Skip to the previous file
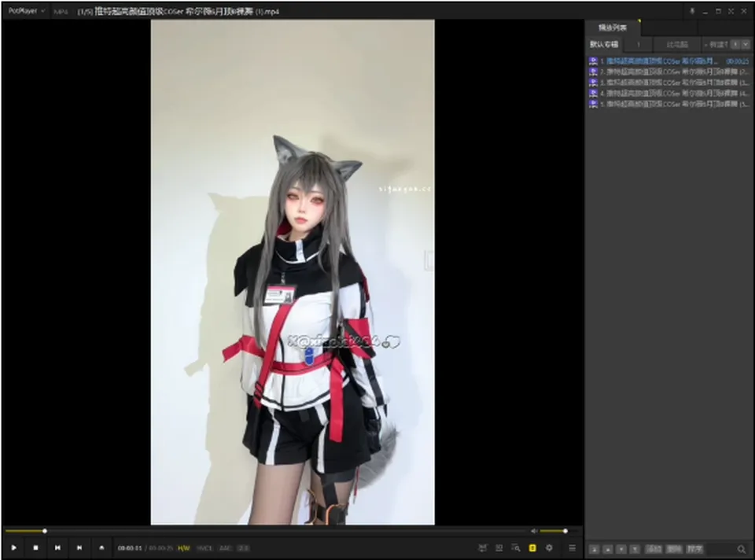 point(57,548)
